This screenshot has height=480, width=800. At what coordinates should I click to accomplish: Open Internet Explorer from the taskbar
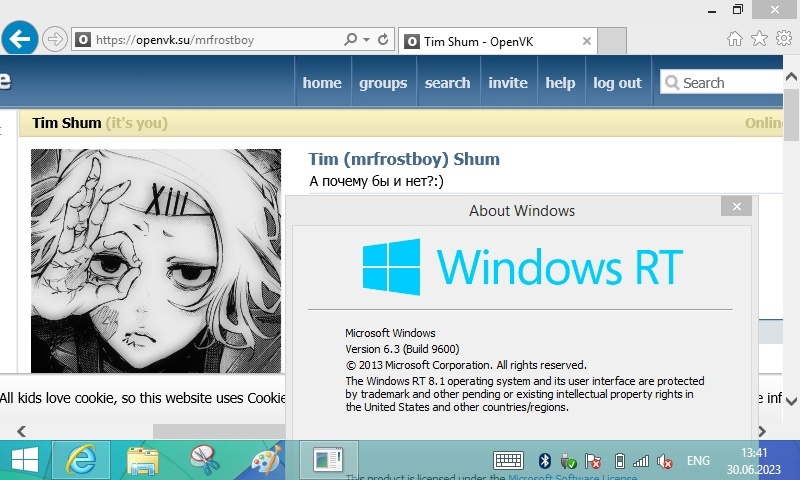81,460
